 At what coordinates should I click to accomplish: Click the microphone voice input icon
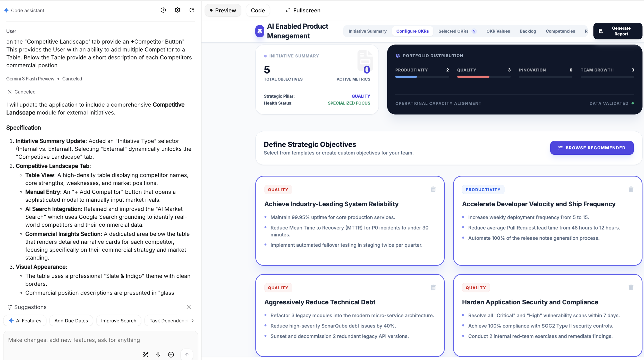(x=158, y=355)
